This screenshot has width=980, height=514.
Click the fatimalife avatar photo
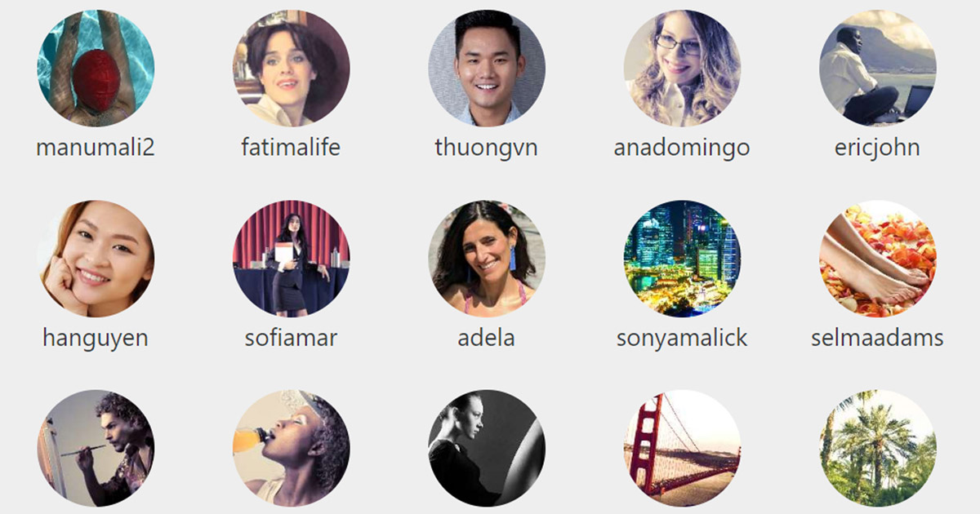pyautogui.click(x=292, y=69)
